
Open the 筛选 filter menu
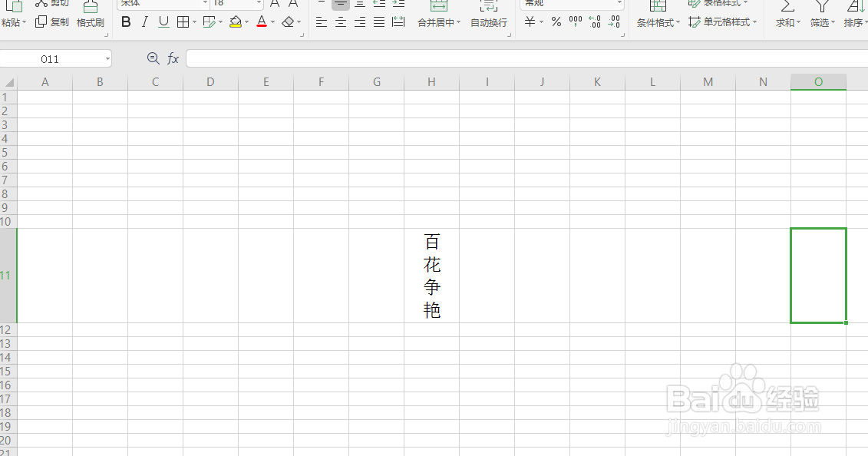pos(820,21)
